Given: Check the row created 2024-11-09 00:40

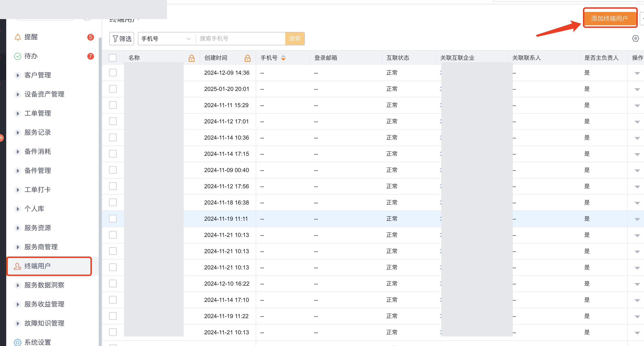Looking at the screenshot, I should coord(113,170).
